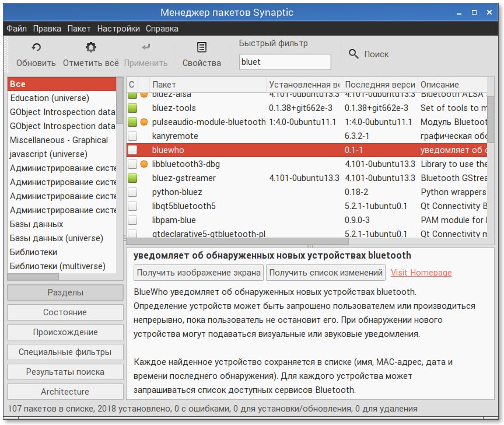The height and width of the screenshot is (425, 504).
Task: Sort by the Пакет column header
Action: coord(208,85)
